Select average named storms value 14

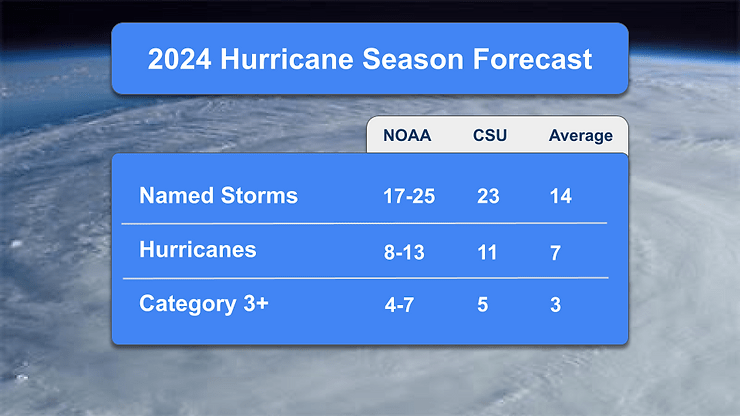pos(560,197)
